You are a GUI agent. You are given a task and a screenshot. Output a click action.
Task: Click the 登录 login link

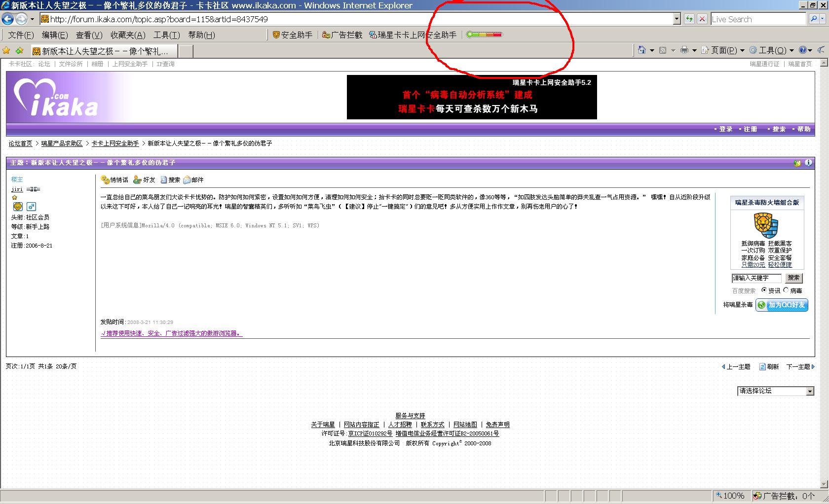[x=725, y=129]
